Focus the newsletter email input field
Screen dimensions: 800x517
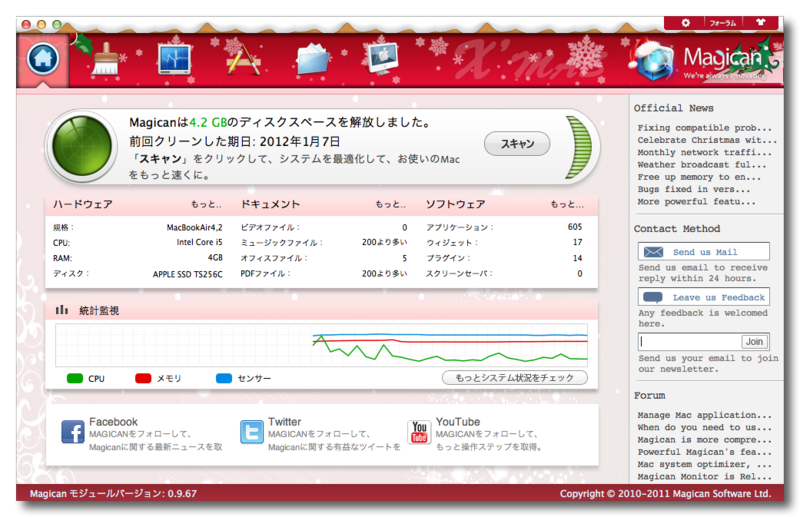point(689,341)
